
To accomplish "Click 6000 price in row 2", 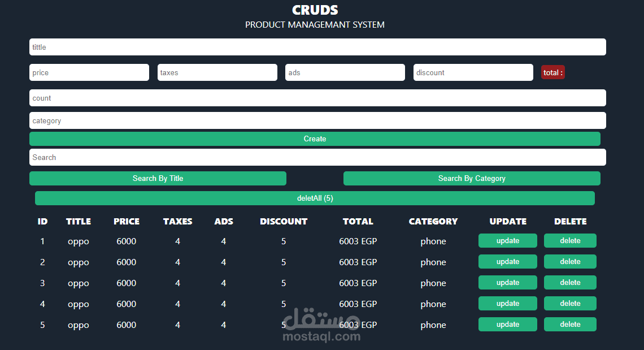I will click(x=126, y=262).
